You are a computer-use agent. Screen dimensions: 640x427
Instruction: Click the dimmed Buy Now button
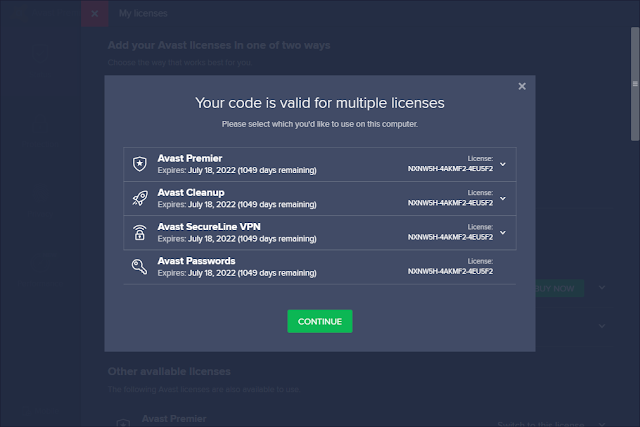coord(556,288)
